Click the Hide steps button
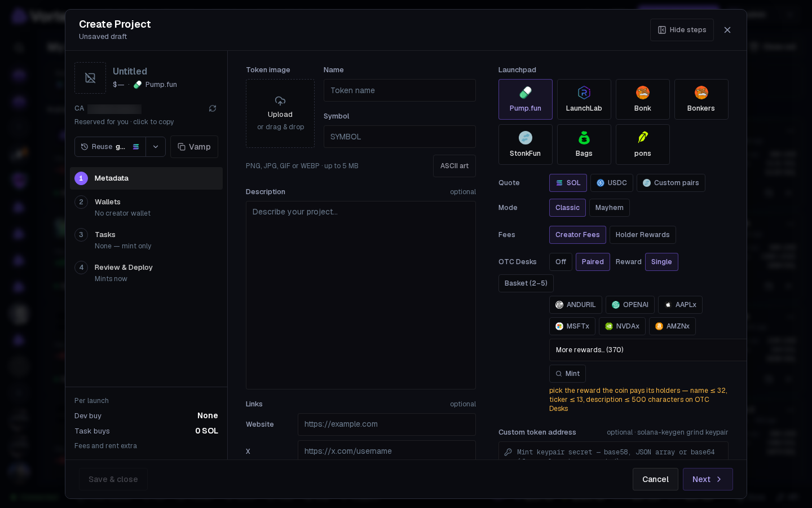Image resolution: width=812 pixels, height=508 pixels. coord(682,30)
